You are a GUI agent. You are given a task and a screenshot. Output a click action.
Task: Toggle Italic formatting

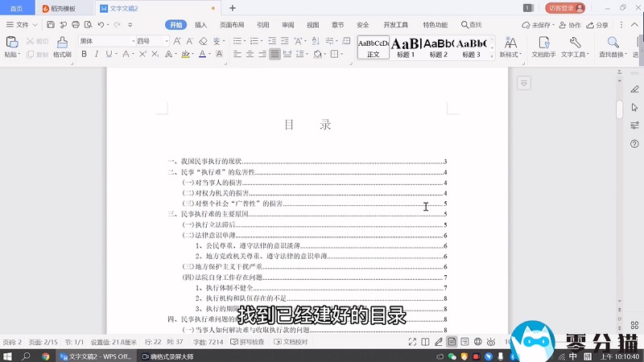click(x=97, y=55)
